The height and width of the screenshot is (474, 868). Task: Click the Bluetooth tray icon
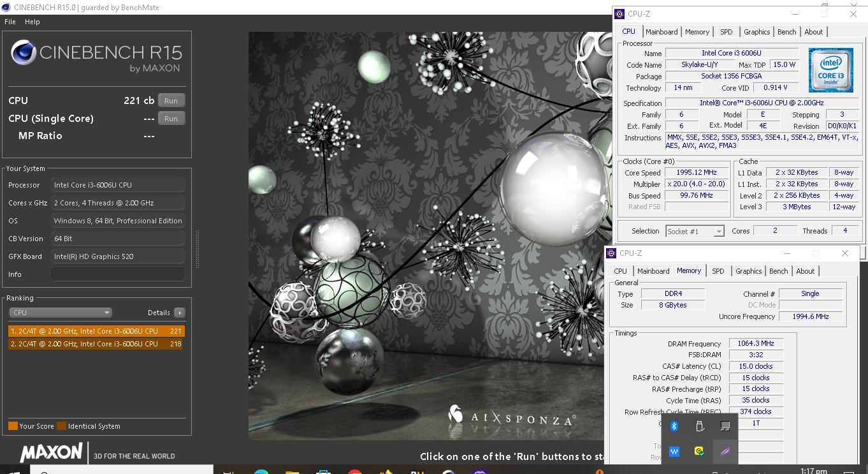point(674,426)
